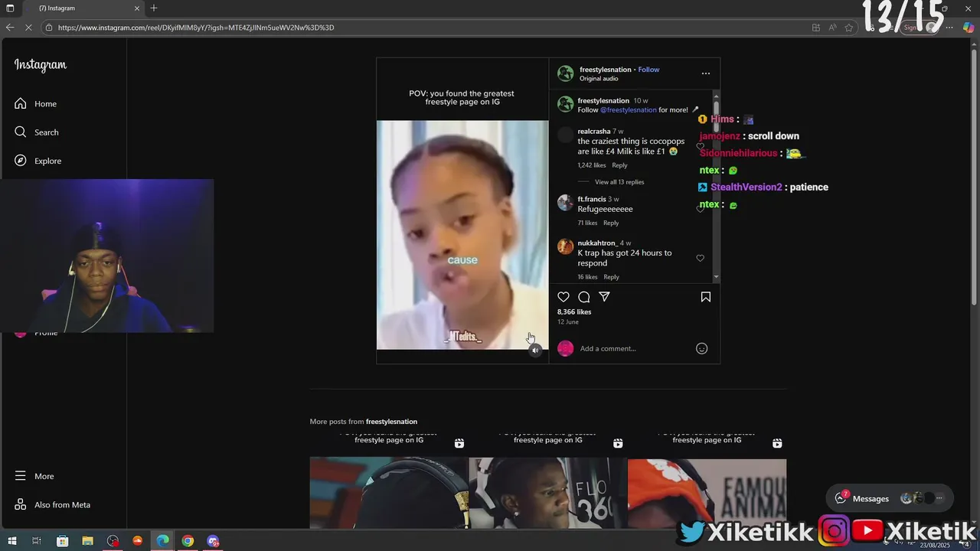This screenshot has width=980, height=551.
Task: Click the Instagram logo in the sidebar
Action: click(x=41, y=65)
